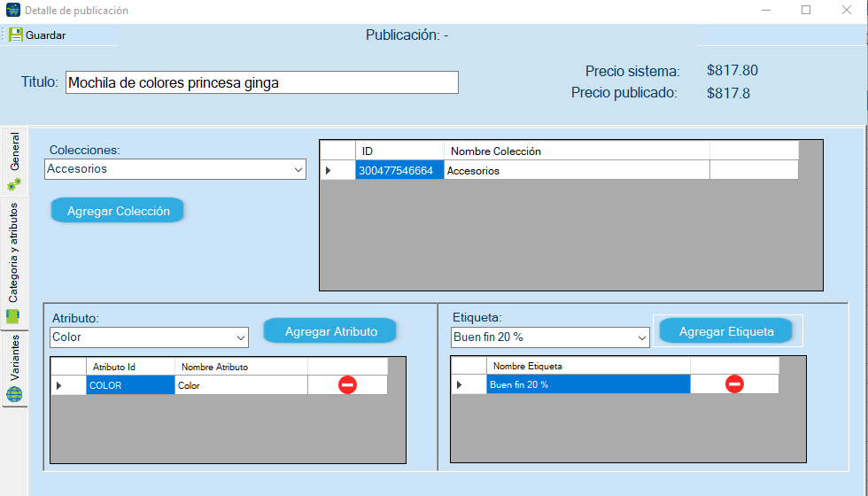868x496 pixels.
Task: Expand the Atributo Color dropdown
Action: (x=241, y=337)
